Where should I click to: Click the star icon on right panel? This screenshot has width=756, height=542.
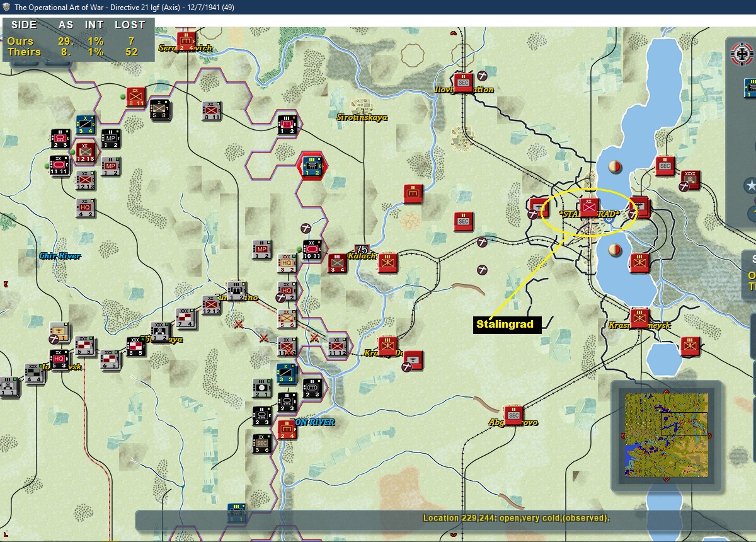pos(751,185)
